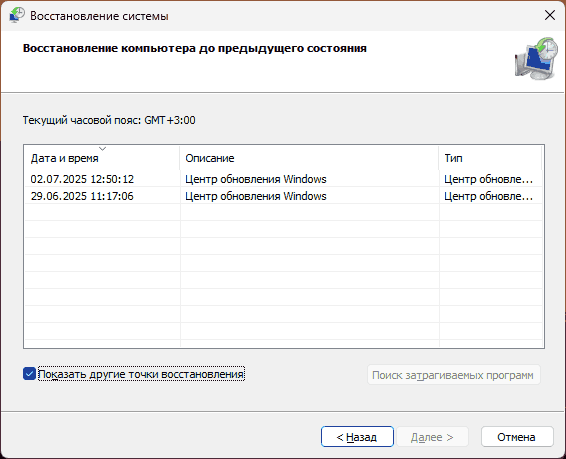Click the computer restore clock graphic
Screen dimensions: 566x459
click(536, 58)
